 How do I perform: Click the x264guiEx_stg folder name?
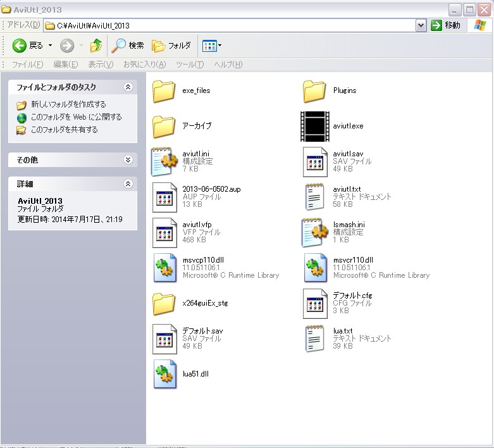205,303
